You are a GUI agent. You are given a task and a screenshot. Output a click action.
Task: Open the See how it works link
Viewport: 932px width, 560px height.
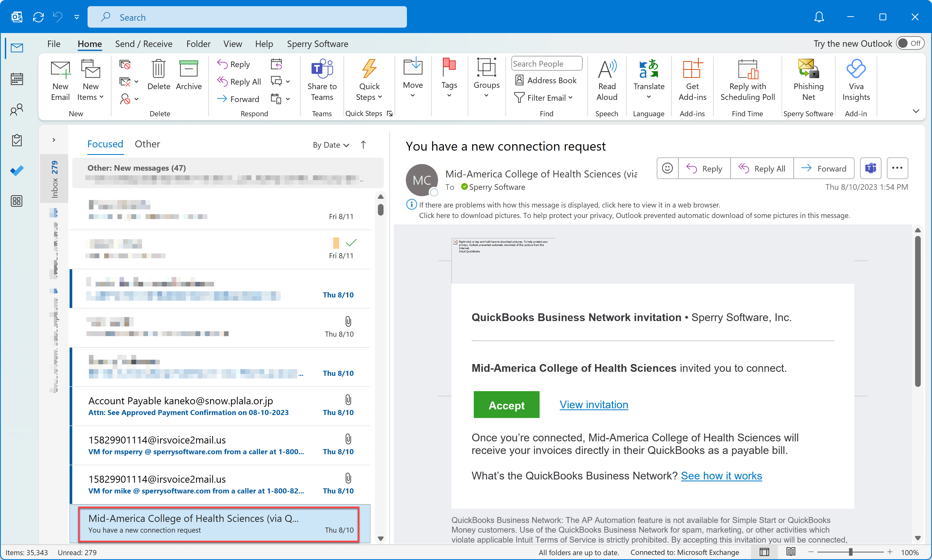point(721,476)
